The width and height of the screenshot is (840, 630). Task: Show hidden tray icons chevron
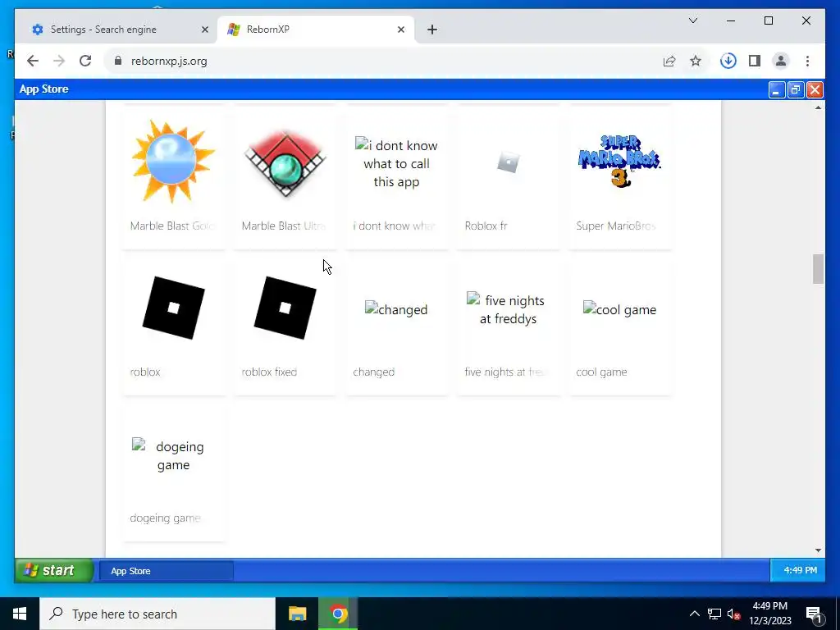[x=694, y=614]
